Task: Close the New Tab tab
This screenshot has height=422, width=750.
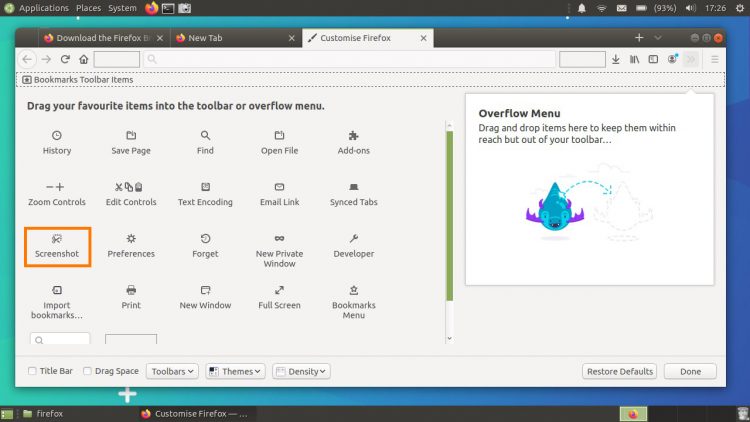Action: [292, 38]
